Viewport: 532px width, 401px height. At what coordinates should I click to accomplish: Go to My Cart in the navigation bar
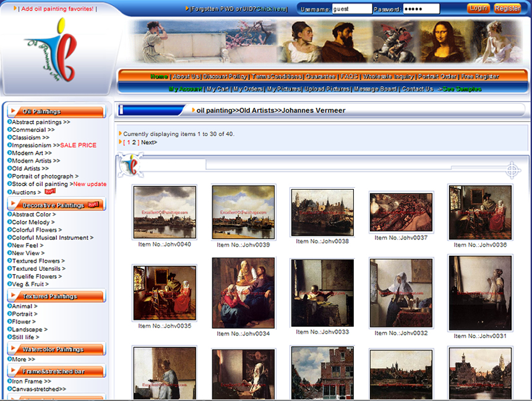coord(218,89)
